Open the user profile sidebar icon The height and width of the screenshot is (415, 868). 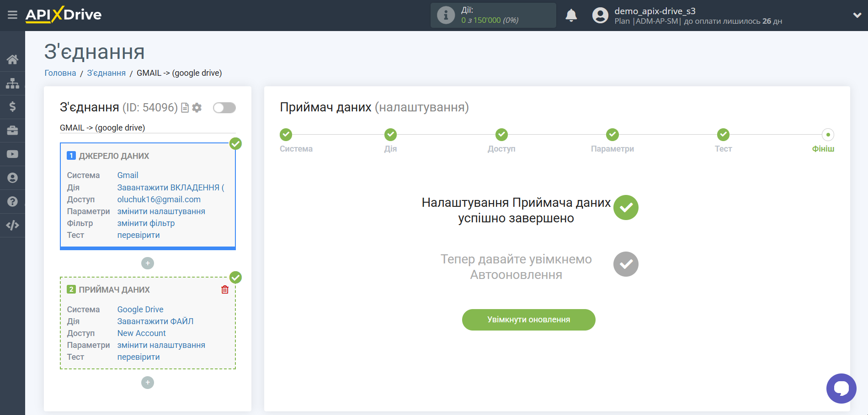tap(12, 178)
